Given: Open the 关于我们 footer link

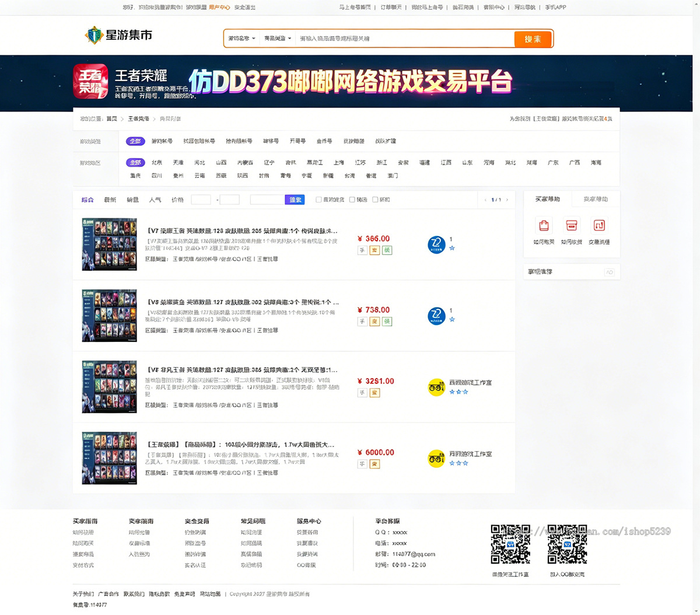Looking at the screenshot, I should coord(83,594).
